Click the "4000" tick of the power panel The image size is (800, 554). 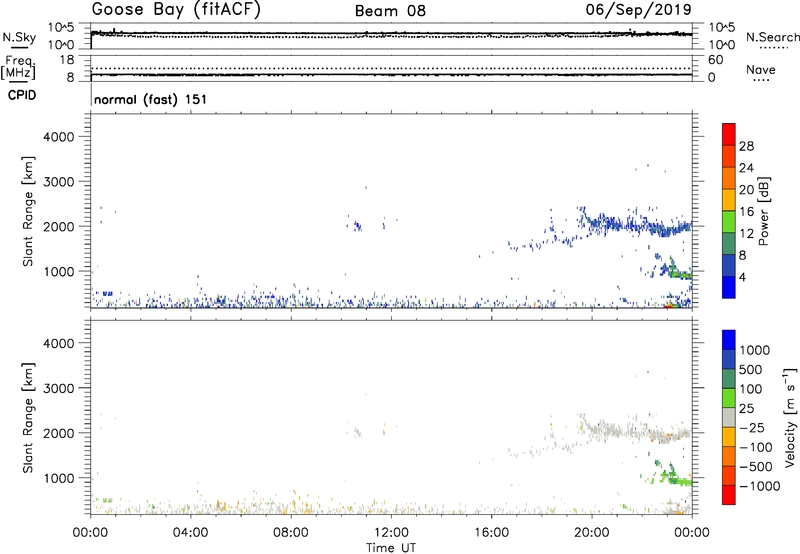[x=59, y=137]
